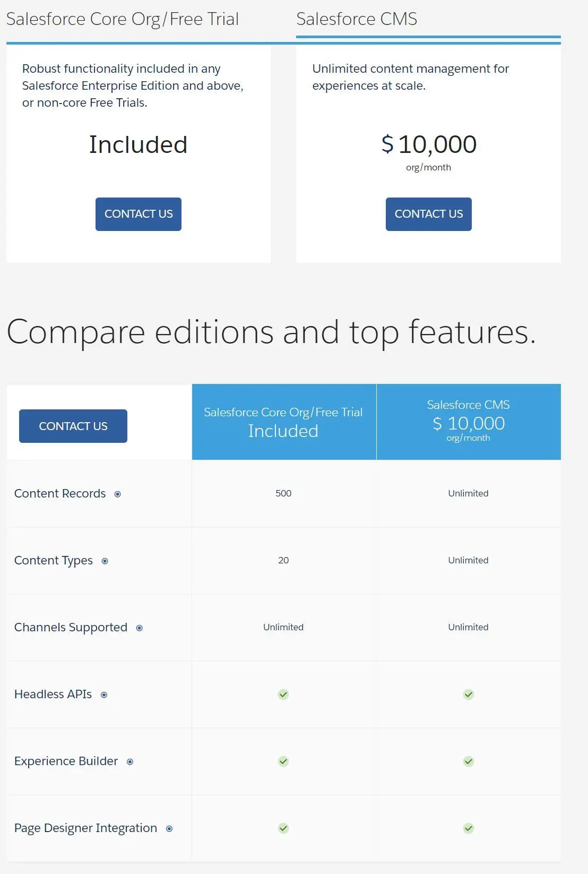Open info tooltip icon next to Content Records
588x874 pixels.
click(118, 494)
